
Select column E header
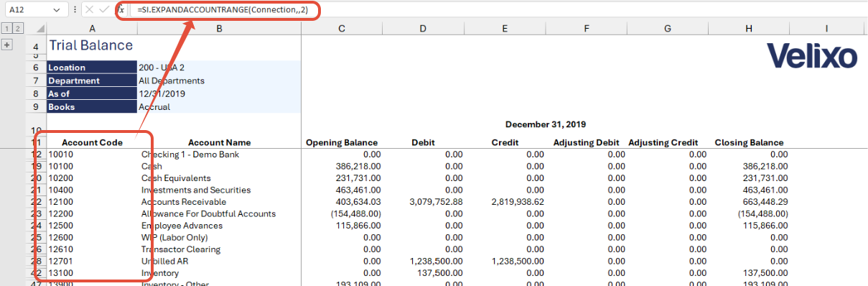click(x=505, y=28)
